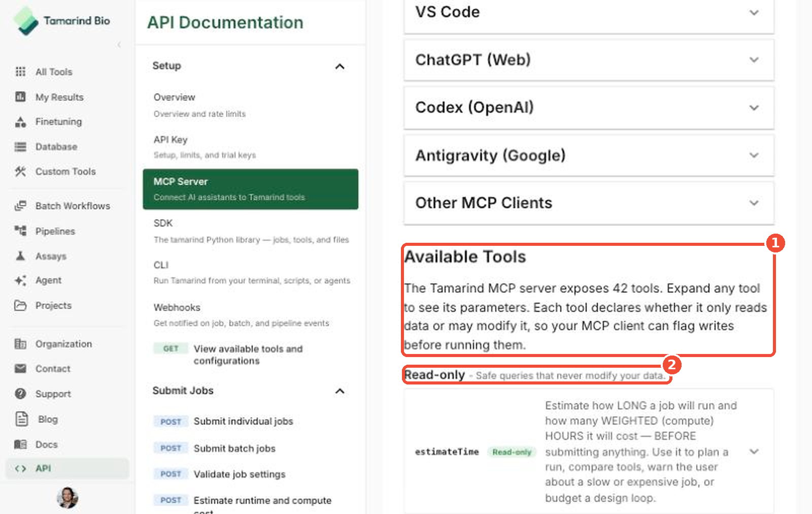The height and width of the screenshot is (514, 812).
Task: Select the Finetuning icon
Action: [x=20, y=122]
